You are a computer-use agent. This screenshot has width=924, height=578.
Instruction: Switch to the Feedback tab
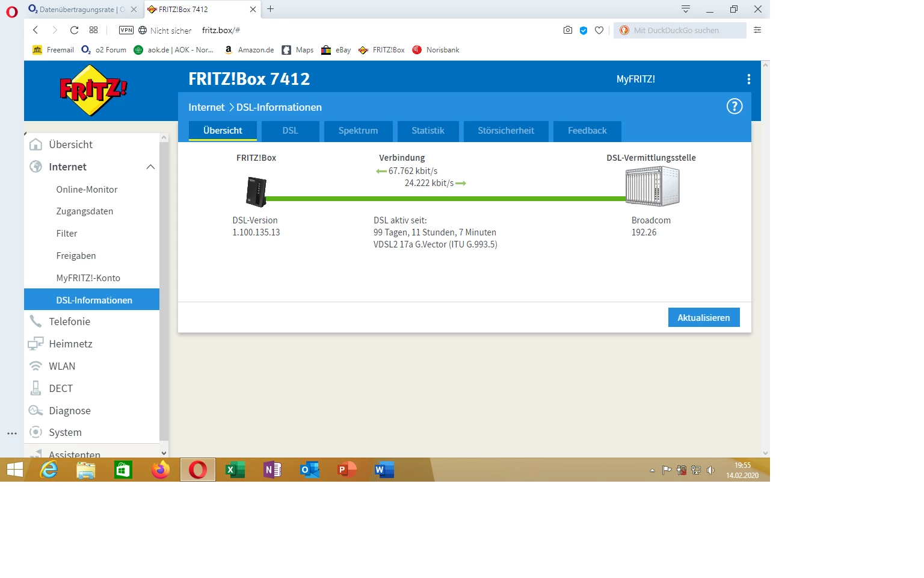pos(587,131)
